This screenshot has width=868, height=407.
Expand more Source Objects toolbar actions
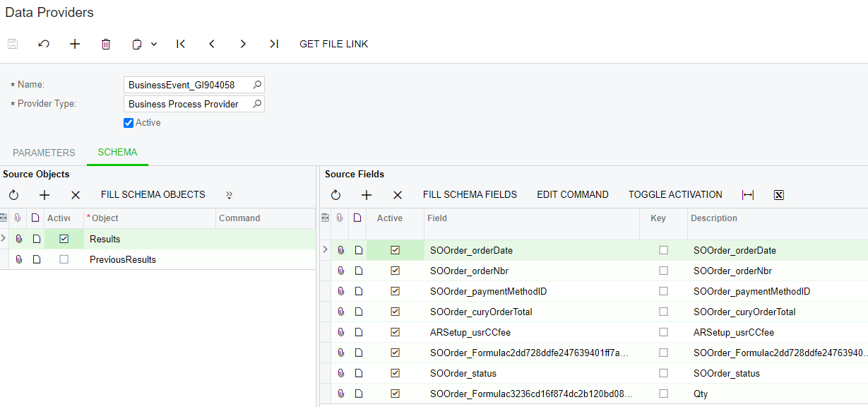point(229,195)
